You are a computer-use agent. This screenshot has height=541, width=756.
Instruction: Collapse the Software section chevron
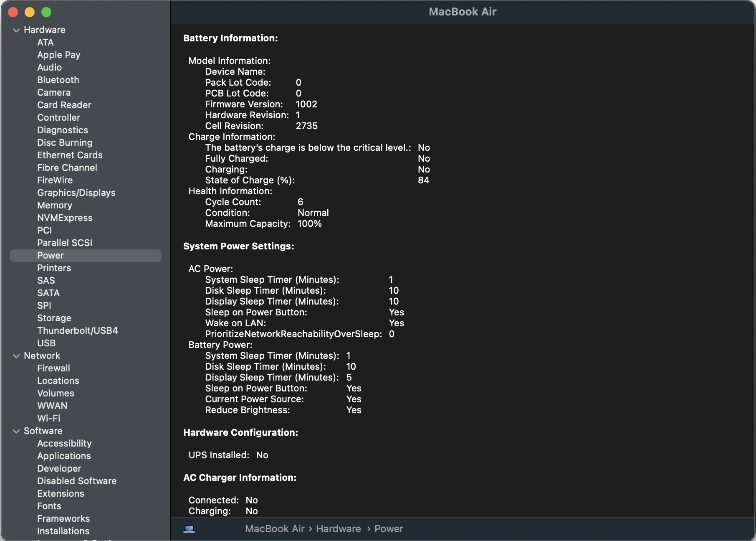tap(16, 431)
